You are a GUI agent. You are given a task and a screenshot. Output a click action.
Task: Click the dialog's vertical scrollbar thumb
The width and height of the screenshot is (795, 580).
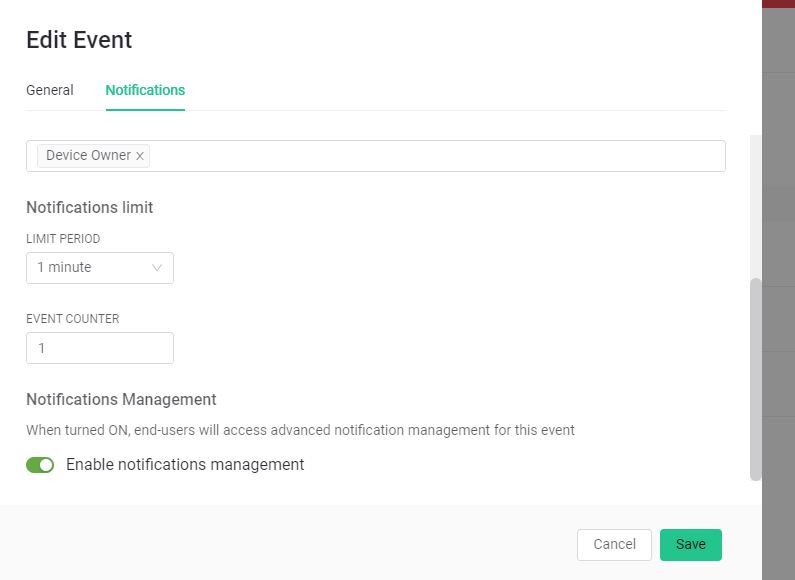tap(756, 380)
